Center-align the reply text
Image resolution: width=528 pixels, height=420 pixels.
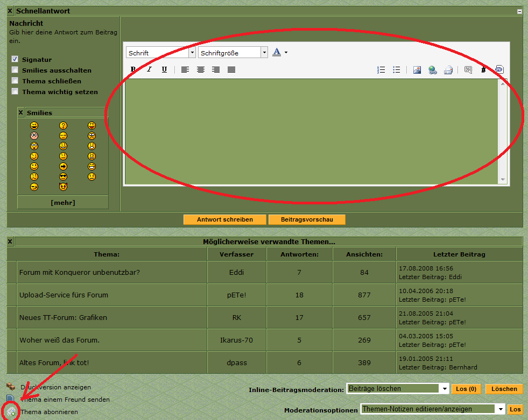200,69
